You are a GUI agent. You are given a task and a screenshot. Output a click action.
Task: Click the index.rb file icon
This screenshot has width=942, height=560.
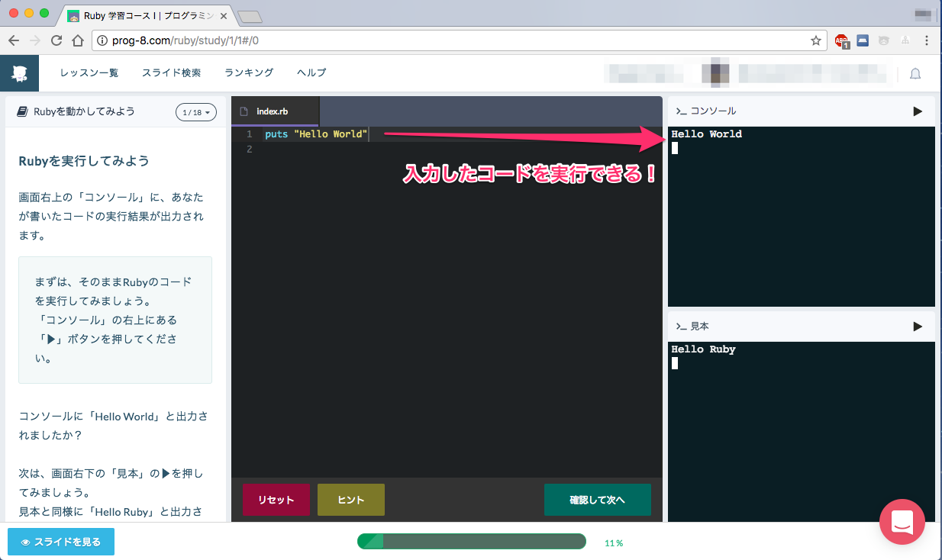point(244,111)
